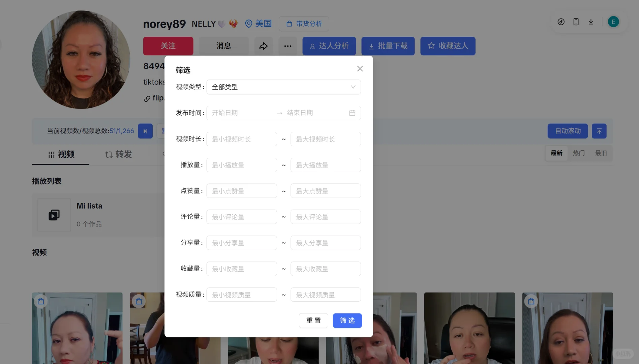Click the 最小播放量 input field
Viewport: 639px width, 364px height.
[241, 165]
